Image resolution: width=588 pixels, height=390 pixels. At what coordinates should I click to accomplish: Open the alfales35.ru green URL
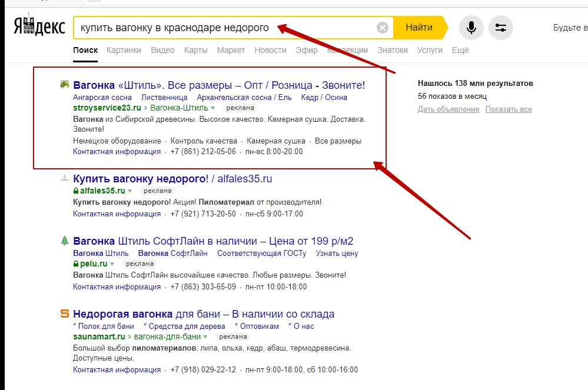[102, 191]
